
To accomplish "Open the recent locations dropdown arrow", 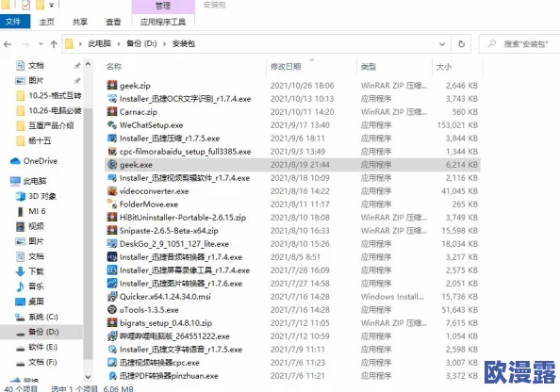I will [x=41, y=44].
